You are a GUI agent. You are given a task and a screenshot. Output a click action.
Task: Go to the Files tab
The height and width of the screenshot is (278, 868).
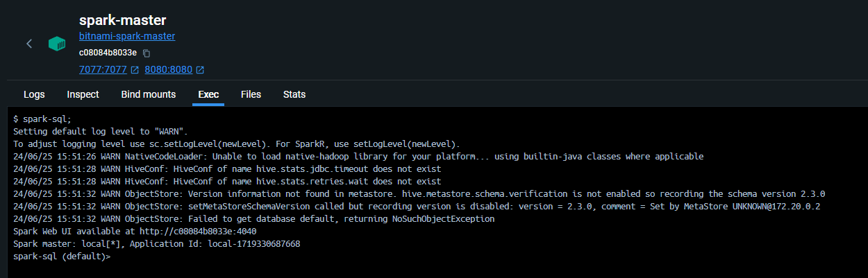(x=251, y=94)
